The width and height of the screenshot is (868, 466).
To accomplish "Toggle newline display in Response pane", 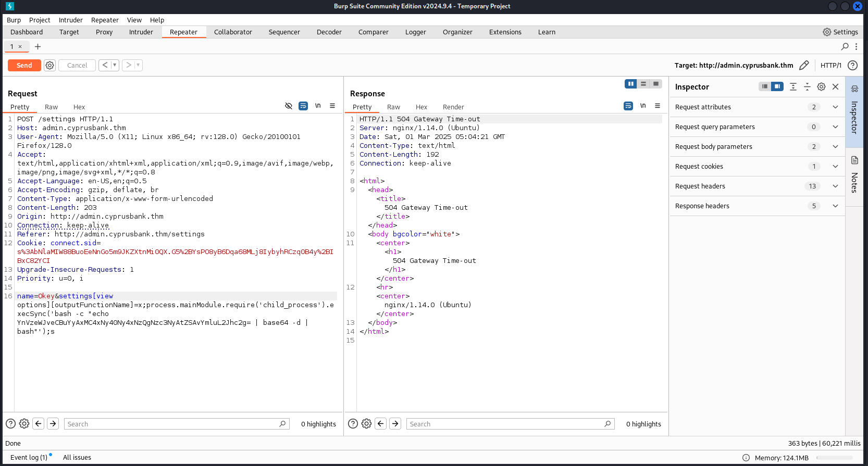I will click(x=643, y=106).
